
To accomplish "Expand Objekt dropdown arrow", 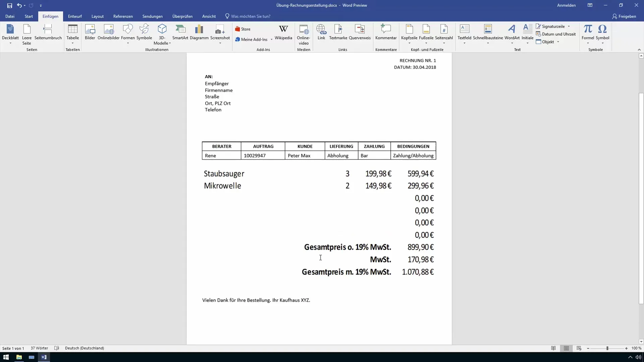I will click(558, 42).
